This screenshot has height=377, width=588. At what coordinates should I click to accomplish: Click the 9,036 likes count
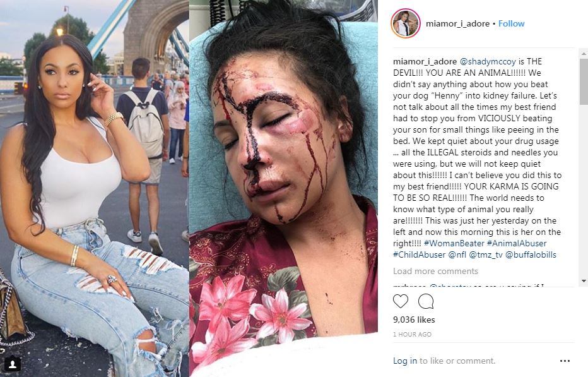[x=414, y=320]
